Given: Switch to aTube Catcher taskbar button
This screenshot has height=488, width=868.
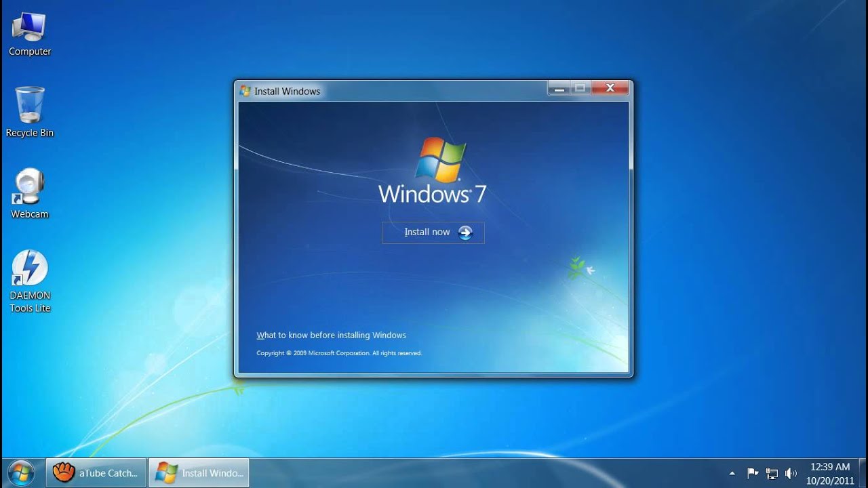Looking at the screenshot, I should pos(96,472).
